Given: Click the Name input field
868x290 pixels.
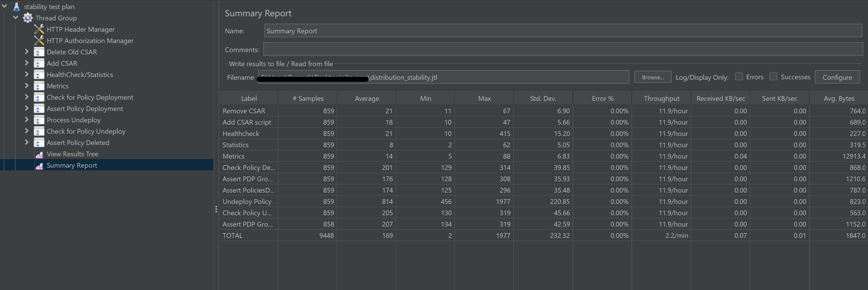Looking at the screenshot, I should click(563, 31).
